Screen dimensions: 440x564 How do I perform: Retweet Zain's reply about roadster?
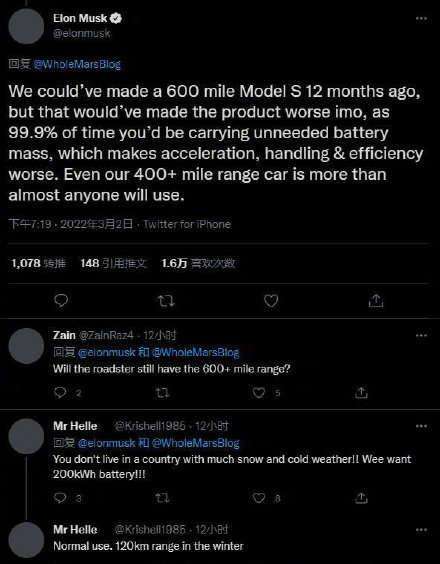162,393
